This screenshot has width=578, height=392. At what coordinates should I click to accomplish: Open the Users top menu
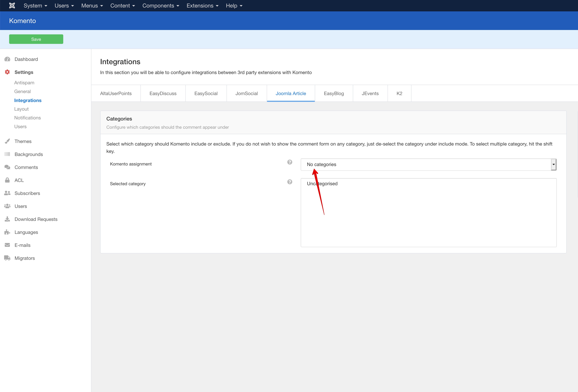pos(64,5)
